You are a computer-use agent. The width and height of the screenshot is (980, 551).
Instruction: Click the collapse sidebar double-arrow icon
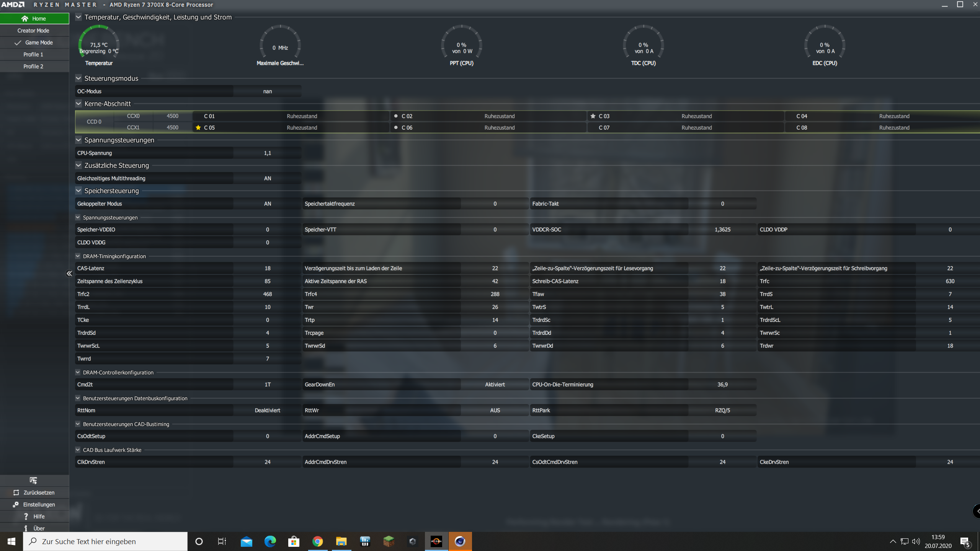[x=69, y=273]
